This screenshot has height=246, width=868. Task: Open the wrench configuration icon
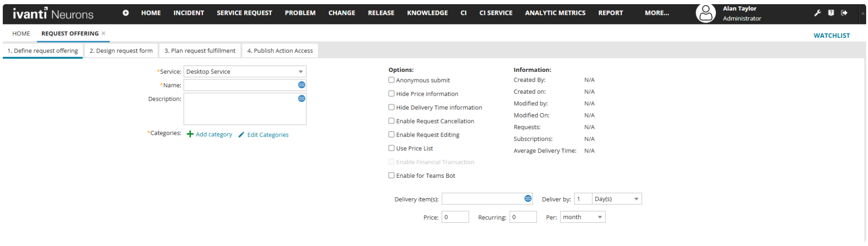click(x=817, y=13)
